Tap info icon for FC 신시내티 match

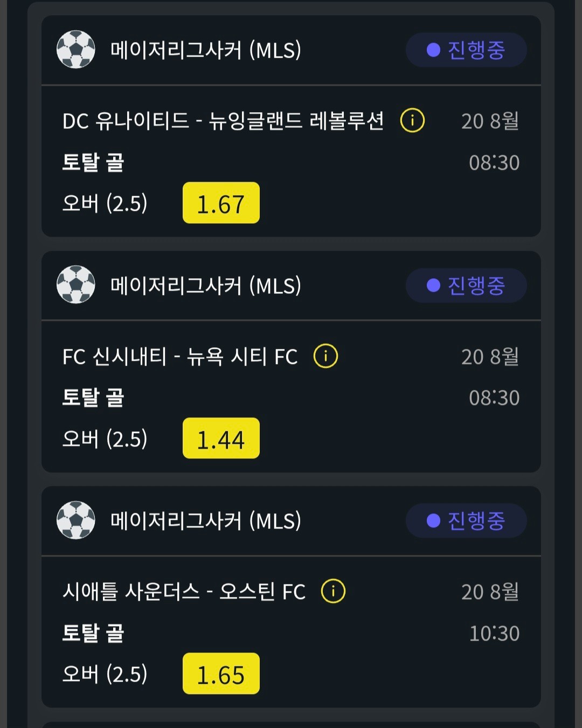coord(325,356)
